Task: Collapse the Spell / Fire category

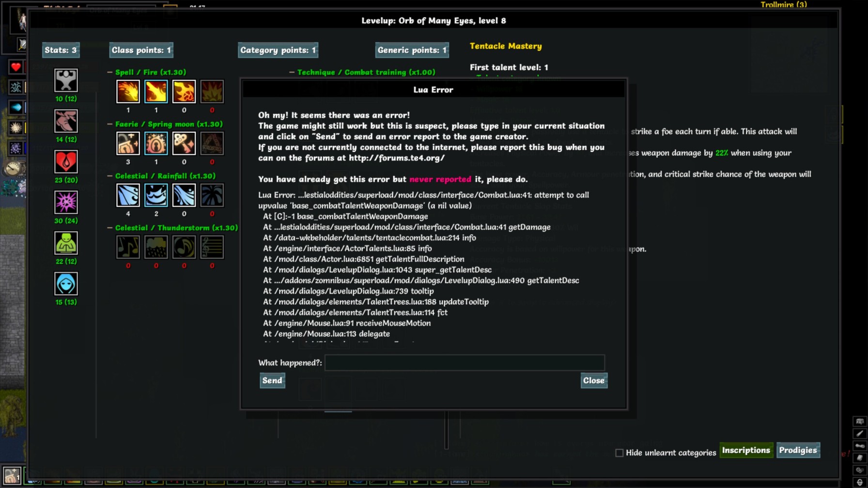Action: tap(110, 72)
